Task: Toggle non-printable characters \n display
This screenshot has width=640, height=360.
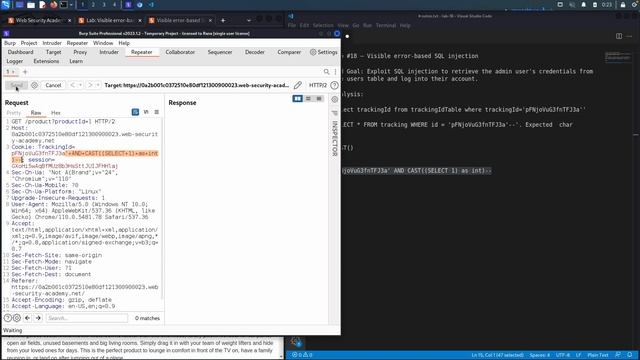Action: [x=146, y=112]
